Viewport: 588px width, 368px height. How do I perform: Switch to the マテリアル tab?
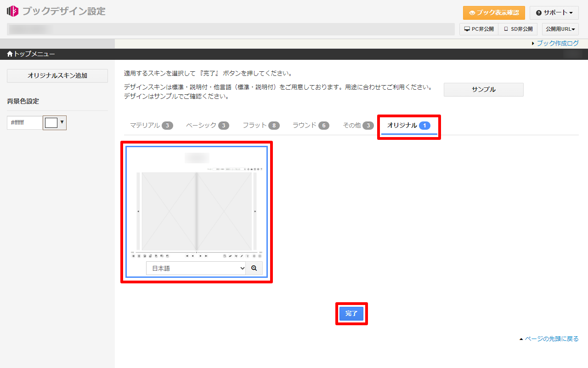[151, 126]
